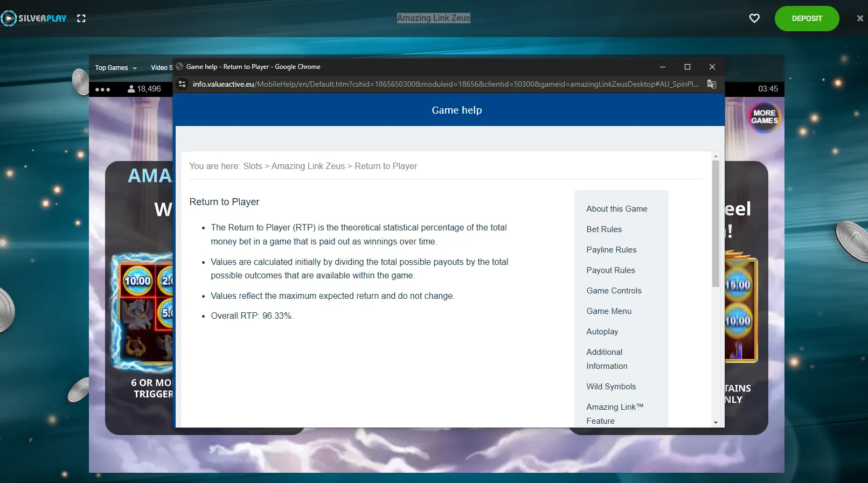This screenshot has height=483, width=868.
Task: Click the SilverPlay logo
Action: pyautogui.click(x=34, y=18)
